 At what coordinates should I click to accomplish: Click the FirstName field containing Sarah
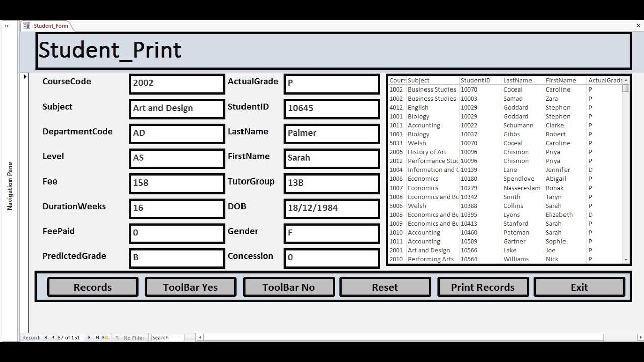[332, 158]
